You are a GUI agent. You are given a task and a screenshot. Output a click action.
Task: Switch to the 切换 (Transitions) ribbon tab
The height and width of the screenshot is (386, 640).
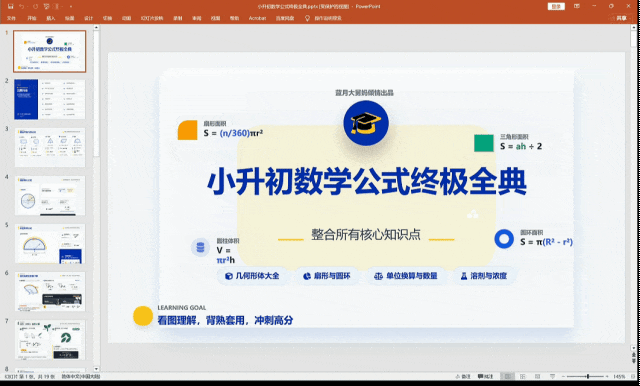[107, 18]
